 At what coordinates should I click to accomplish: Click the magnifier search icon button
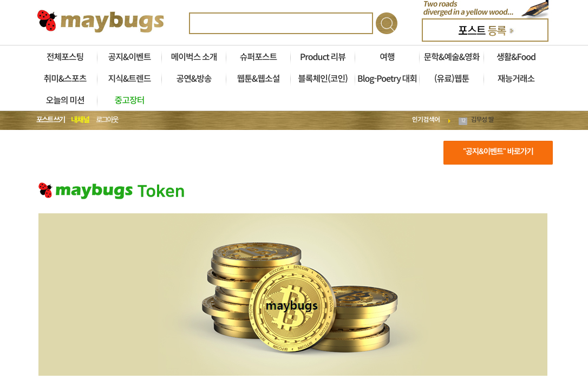(x=386, y=23)
